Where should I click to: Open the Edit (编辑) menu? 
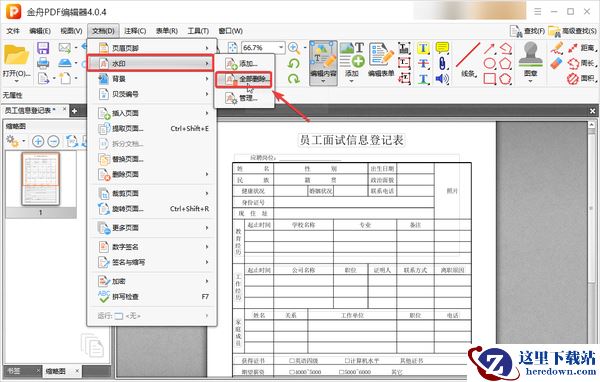click(40, 31)
